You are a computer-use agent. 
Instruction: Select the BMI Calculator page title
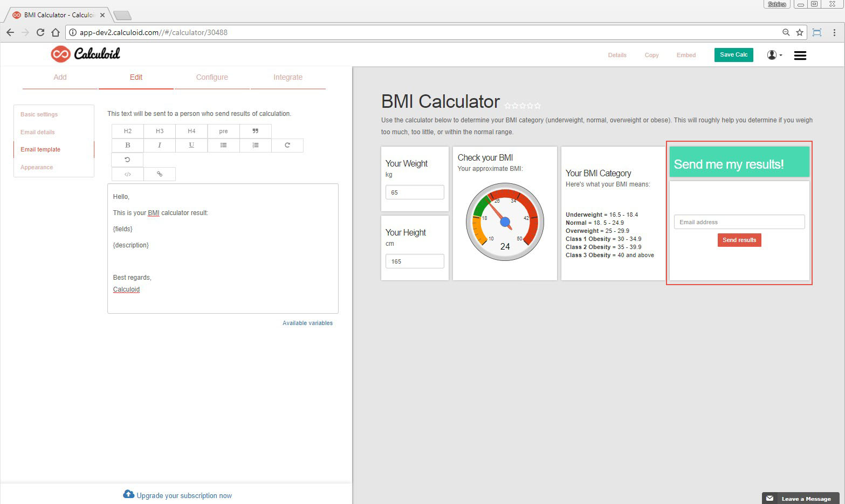(441, 101)
